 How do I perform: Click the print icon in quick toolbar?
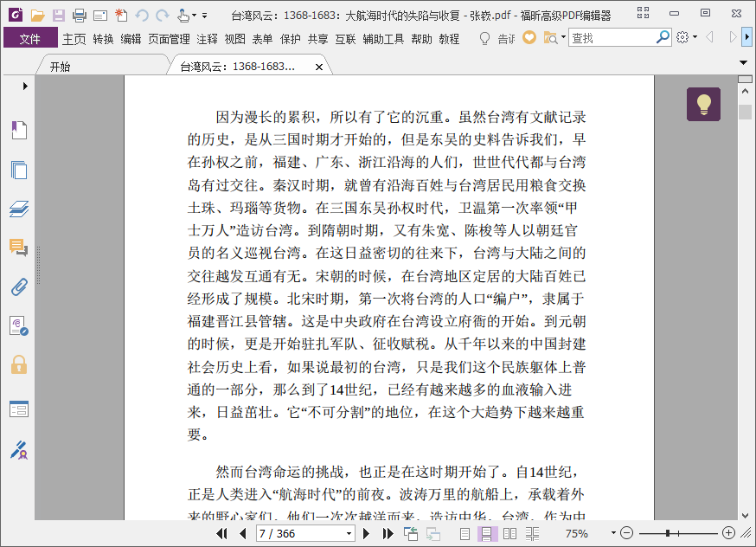[x=79, y=16]
